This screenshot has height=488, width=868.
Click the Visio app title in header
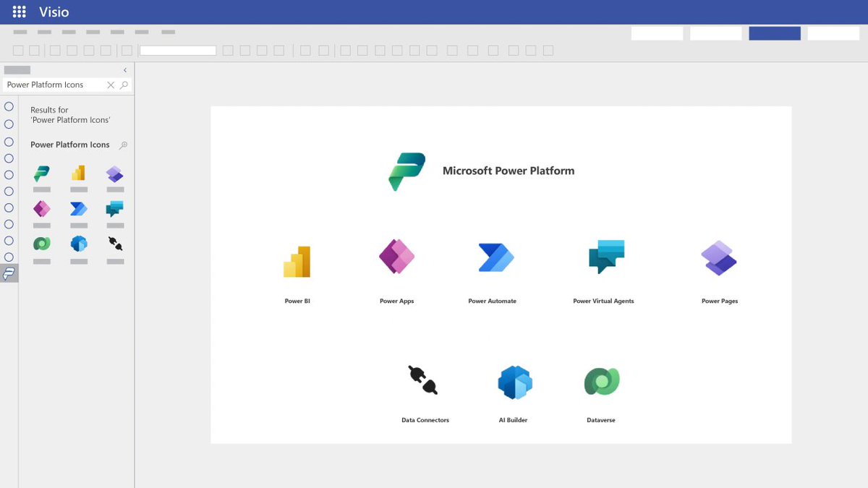coord(54,12)
